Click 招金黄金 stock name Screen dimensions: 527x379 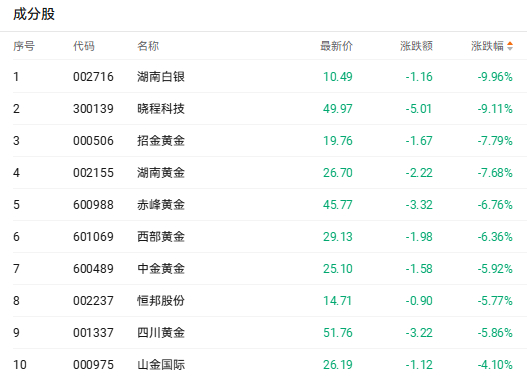coord(161,141)
